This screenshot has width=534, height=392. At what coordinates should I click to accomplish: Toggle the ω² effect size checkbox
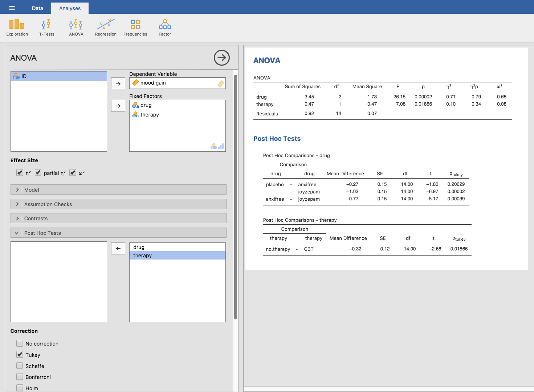coord(73,173)
